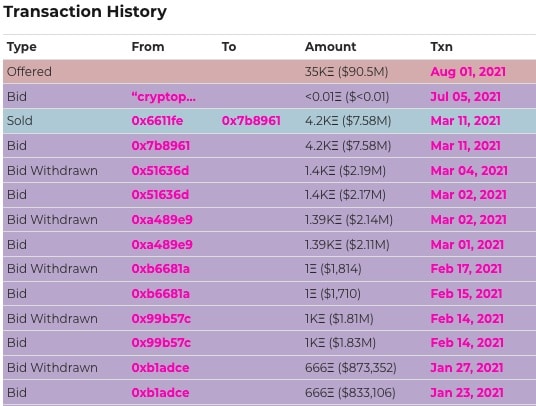Open the Aug 01, 2021 transaction link

coord(468,72)
